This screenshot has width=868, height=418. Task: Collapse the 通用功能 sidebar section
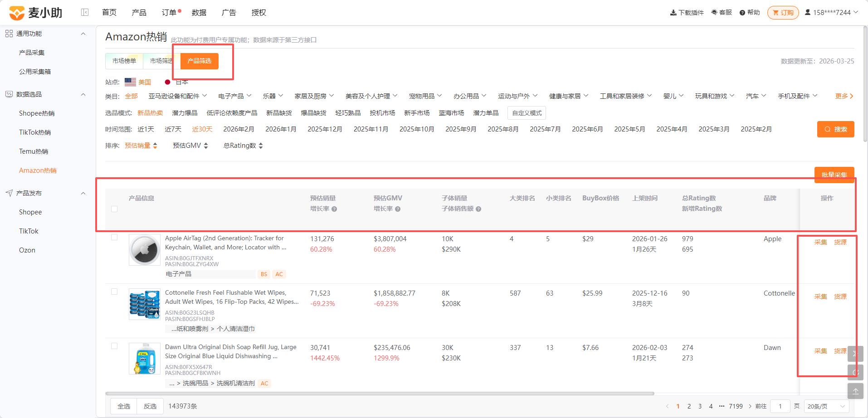pos(83,34)
